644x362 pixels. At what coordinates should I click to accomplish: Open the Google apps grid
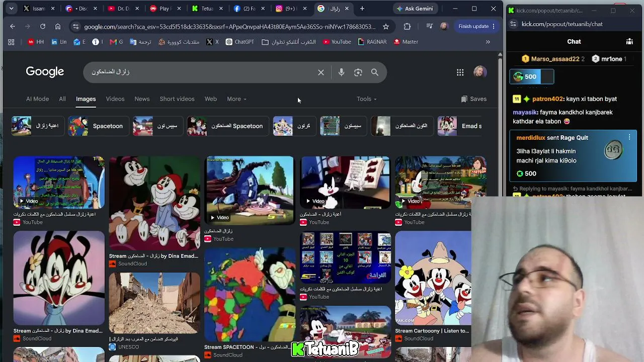[460, 72]
